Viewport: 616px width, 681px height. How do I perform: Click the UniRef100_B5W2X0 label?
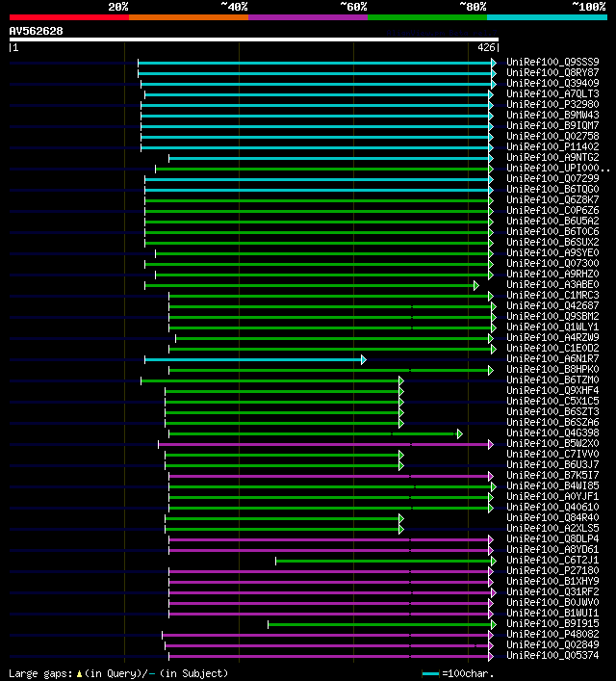552,443
